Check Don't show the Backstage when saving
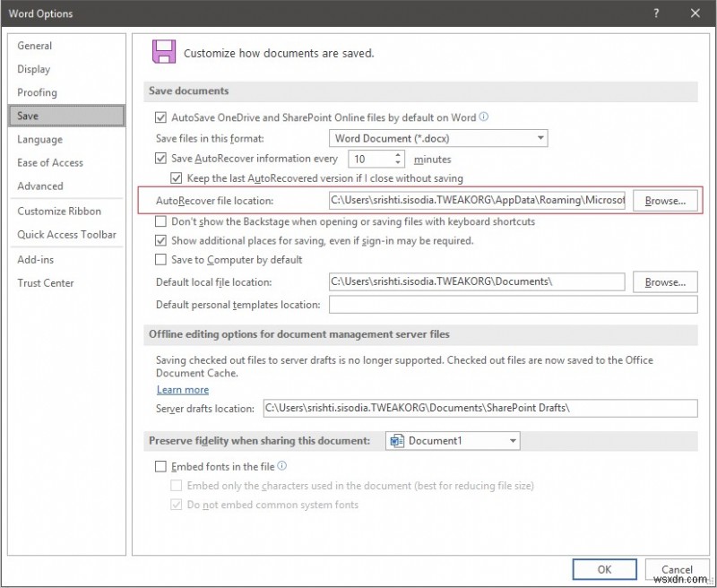 (x=161, y=223)
